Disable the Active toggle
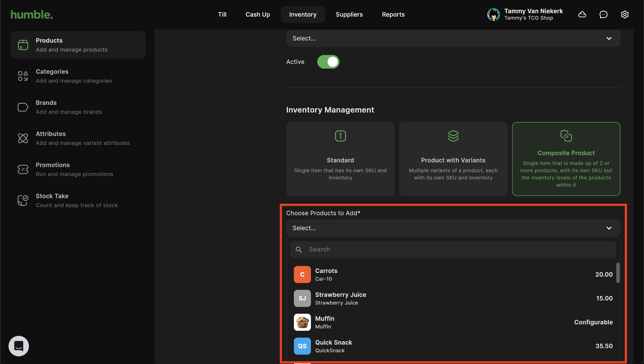644x364 pixels. (328, 62)
